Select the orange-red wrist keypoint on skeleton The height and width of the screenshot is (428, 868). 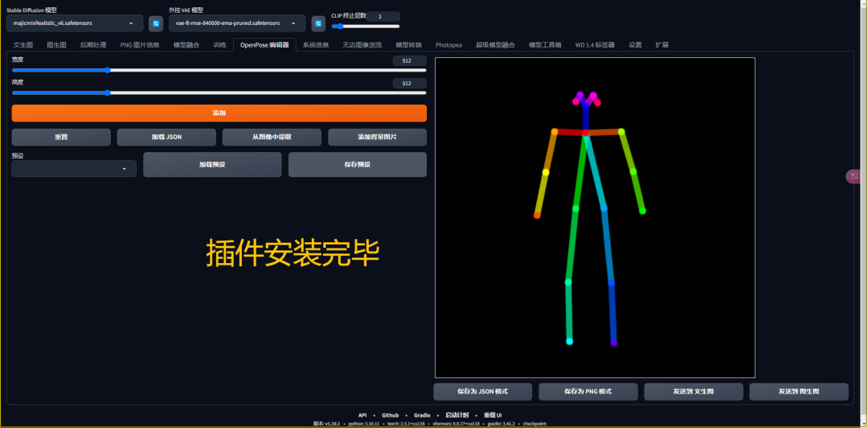pyautogui.click(x=537, y=216)
